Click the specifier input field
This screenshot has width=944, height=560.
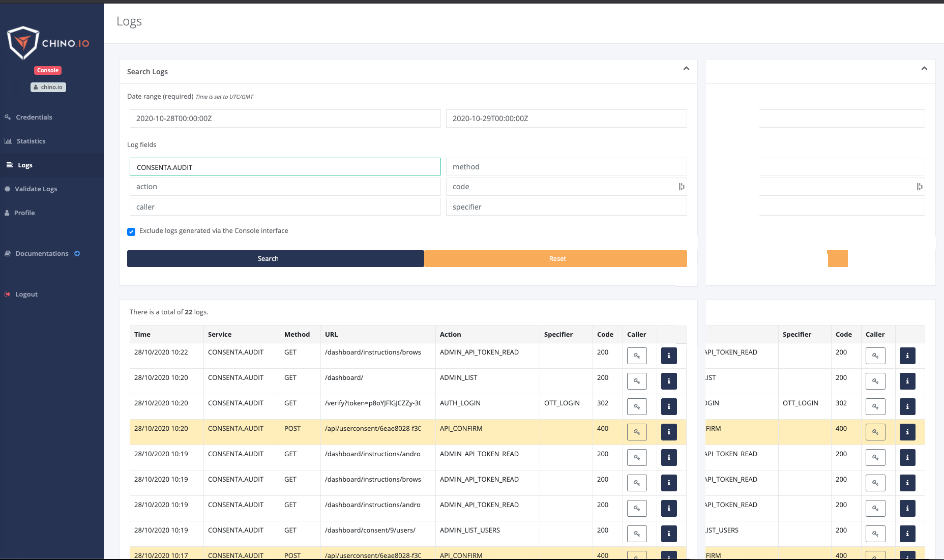[567, 207]
